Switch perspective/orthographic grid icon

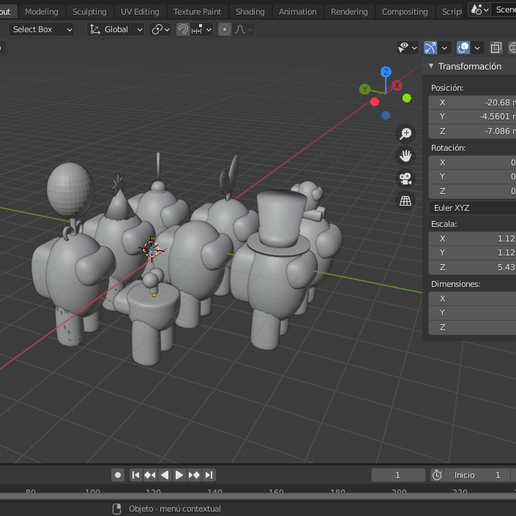405,201
